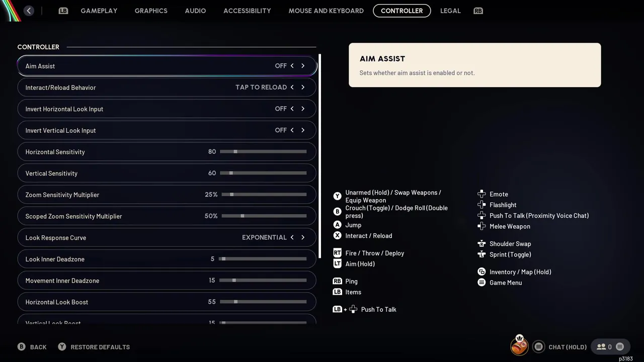
Task: Click the A button icon beside Jump
Action: point(337,225)
